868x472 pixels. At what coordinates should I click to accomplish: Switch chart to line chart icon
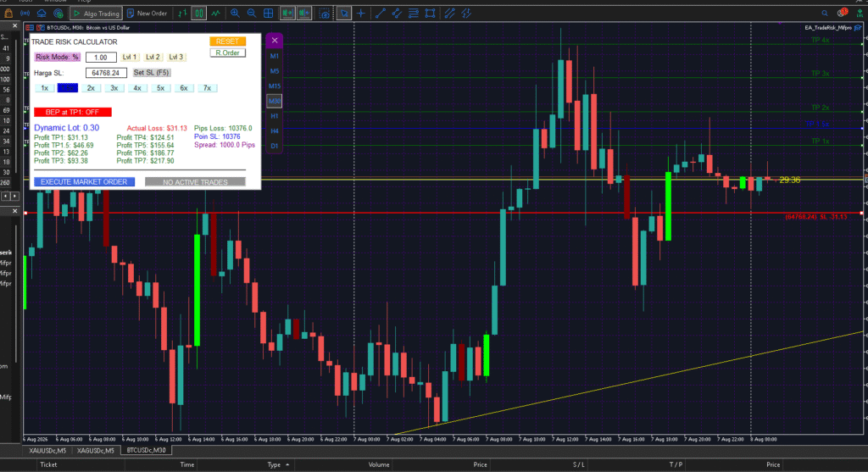tap(215, 14)
